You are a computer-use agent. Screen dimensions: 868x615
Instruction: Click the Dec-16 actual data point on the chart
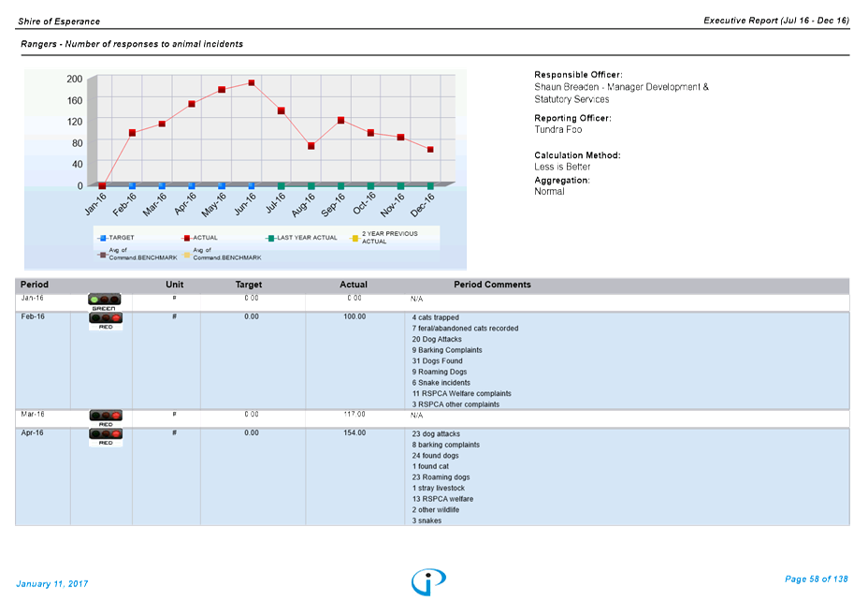tap(430, 150)
